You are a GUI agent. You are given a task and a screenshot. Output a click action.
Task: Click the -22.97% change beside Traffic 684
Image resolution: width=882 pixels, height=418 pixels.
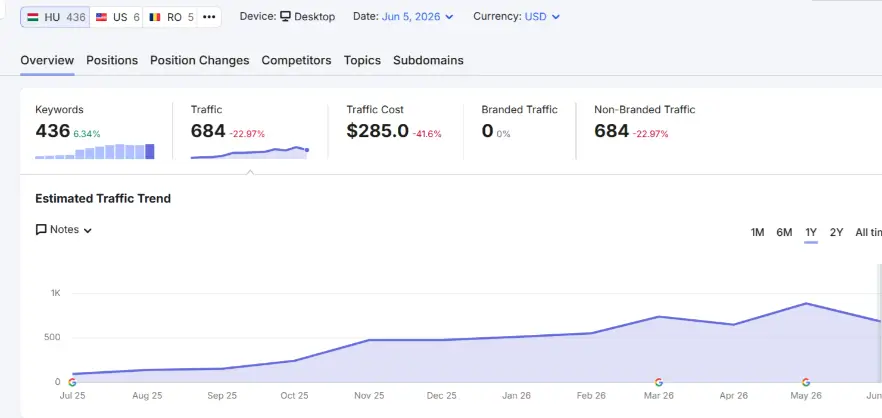tap(247, 134)
